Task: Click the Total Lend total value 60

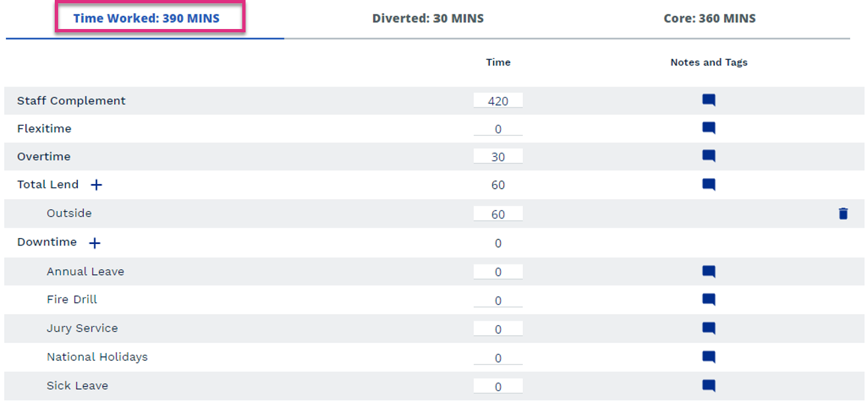Action: point(498,185)
